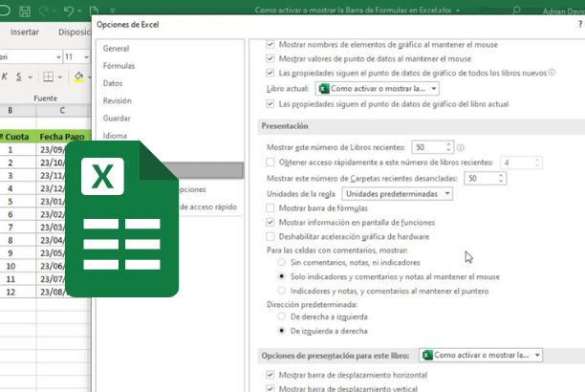This screenshot has width=585, height=392.
Task: Select Sin comentarios, notas, ni indicadores
Action: coord(282,262)
